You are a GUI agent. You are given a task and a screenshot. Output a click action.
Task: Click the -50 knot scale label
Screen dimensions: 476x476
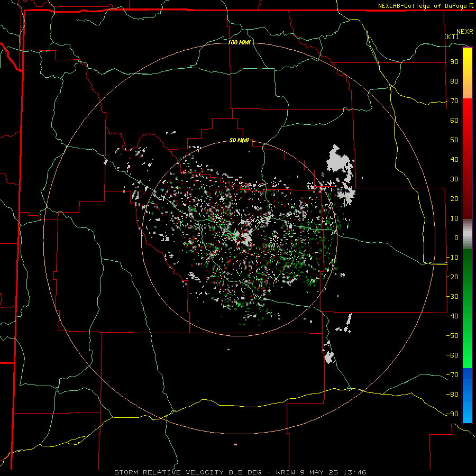[x=452, y=336]
